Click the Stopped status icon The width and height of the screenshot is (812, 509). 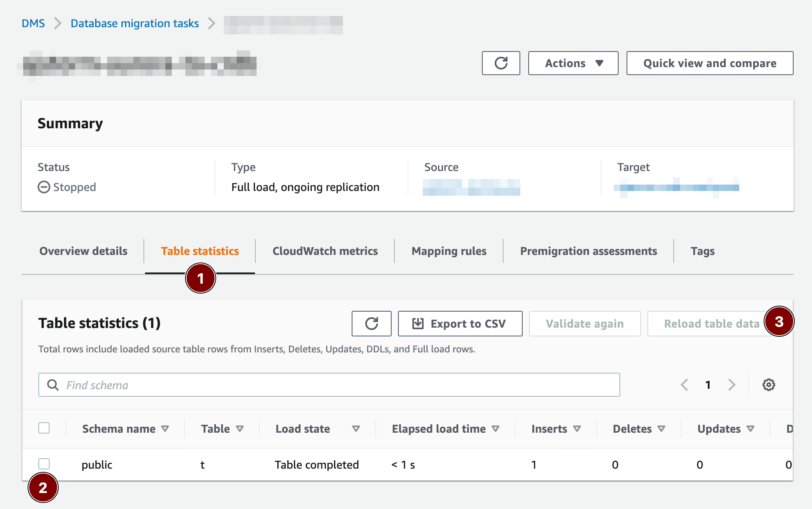click(x=44, y=187)
